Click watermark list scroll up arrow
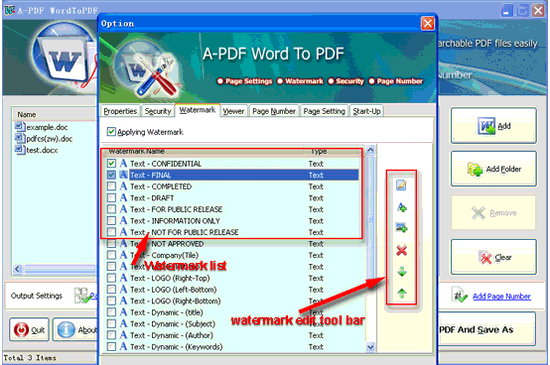 point(370,150)
